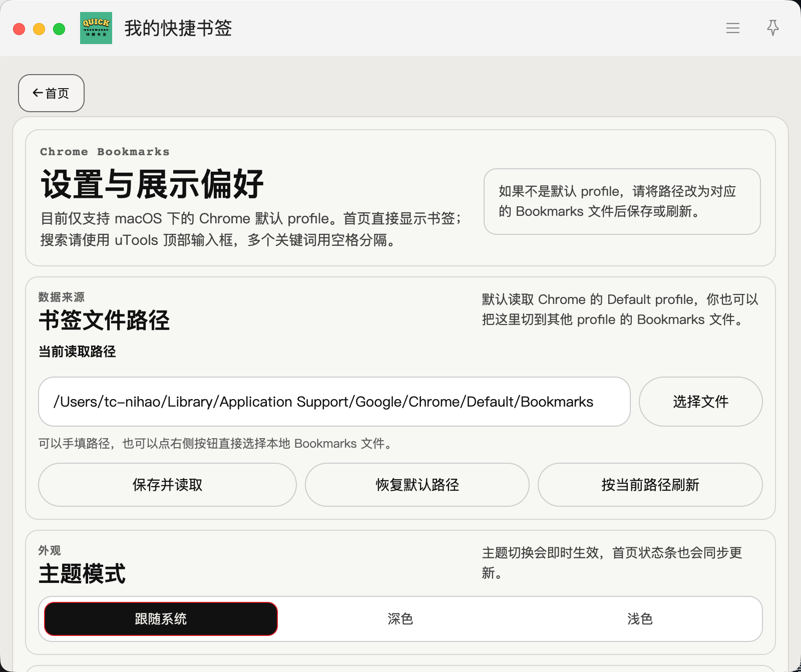
Task: Restore default path with 恢复默认路径
Action: (417, 485)
